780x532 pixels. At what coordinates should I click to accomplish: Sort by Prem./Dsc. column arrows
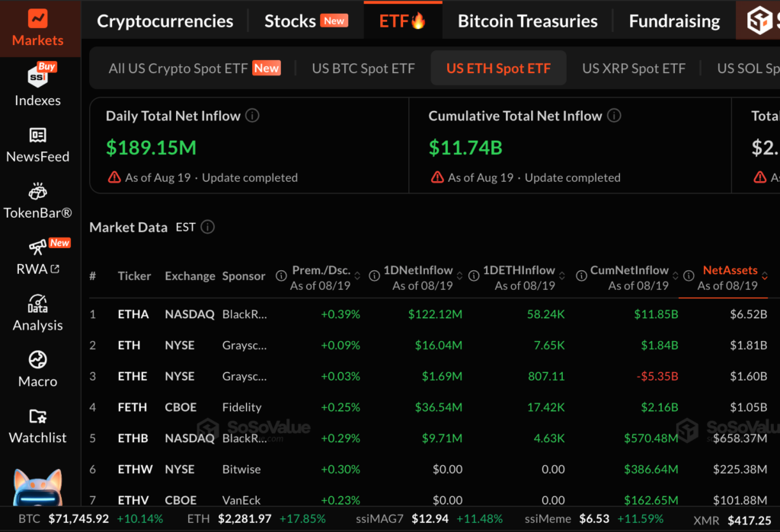click(357, 276)
